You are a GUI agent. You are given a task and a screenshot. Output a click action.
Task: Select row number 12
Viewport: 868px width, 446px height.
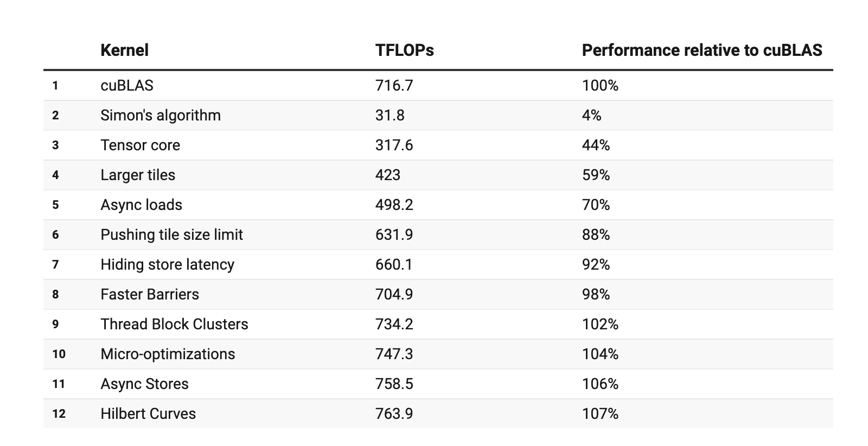59,414
